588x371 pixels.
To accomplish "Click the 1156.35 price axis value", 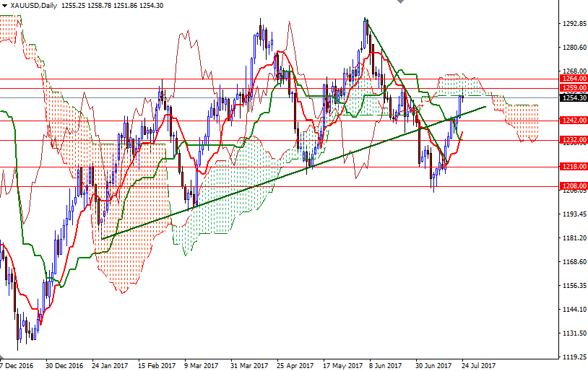I will click(574, 286).
